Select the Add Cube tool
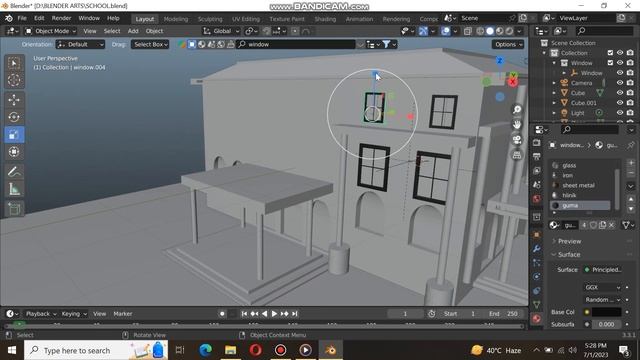The height and width of the screenshot is (360, 640). tap(14, 209)
